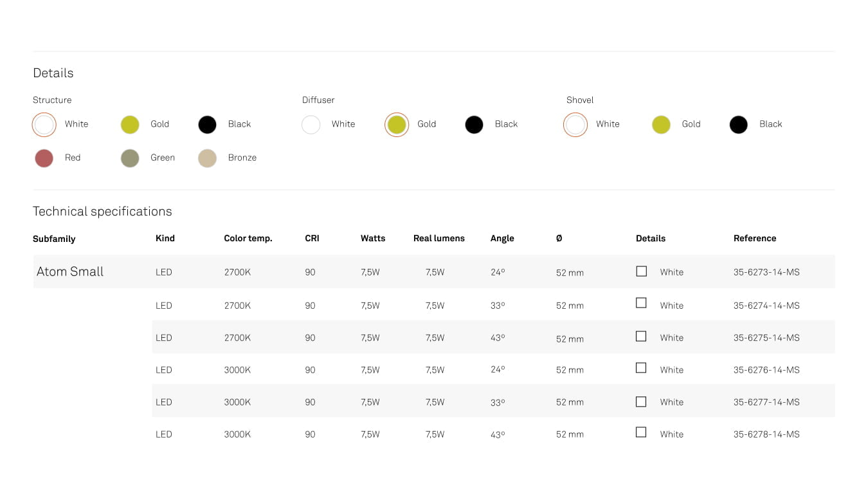Select Gold diffuser color swatch
The width and height of the screenshot is (868, 489).
tap(397, 125)
